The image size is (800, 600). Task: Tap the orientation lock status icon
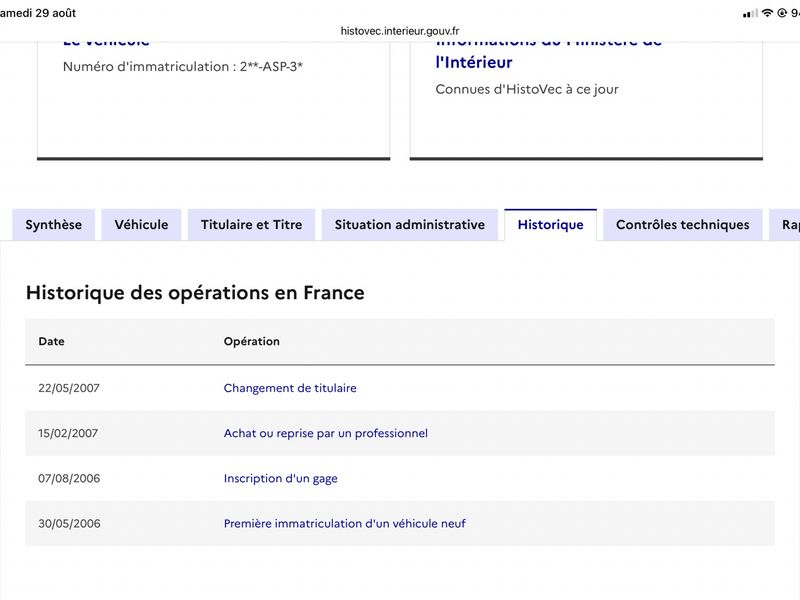tap(782, 13)
